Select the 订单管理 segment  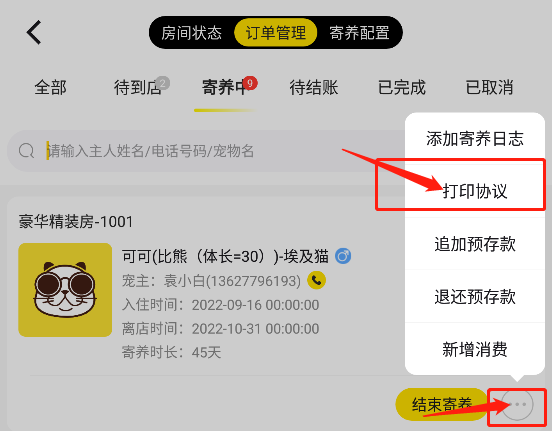coord(276,33)
